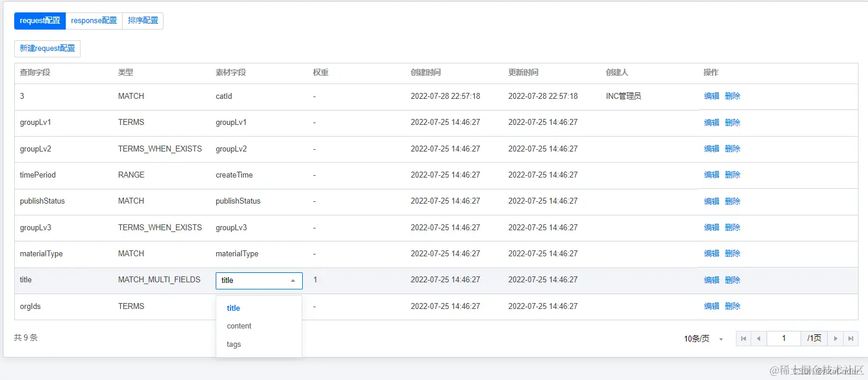Edit the title row
The image size is (868, 380).
click(x=712, y=280)
